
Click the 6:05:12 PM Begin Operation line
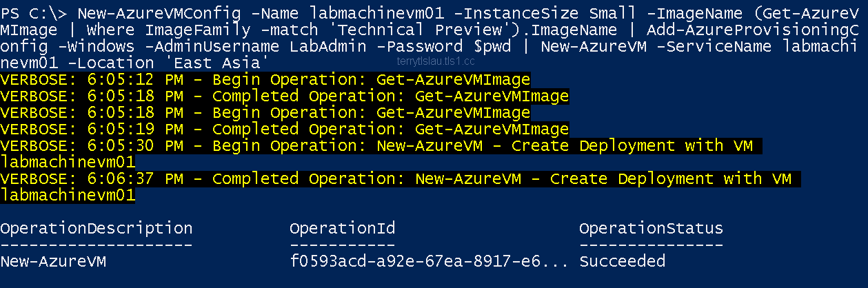click(265, 79)
